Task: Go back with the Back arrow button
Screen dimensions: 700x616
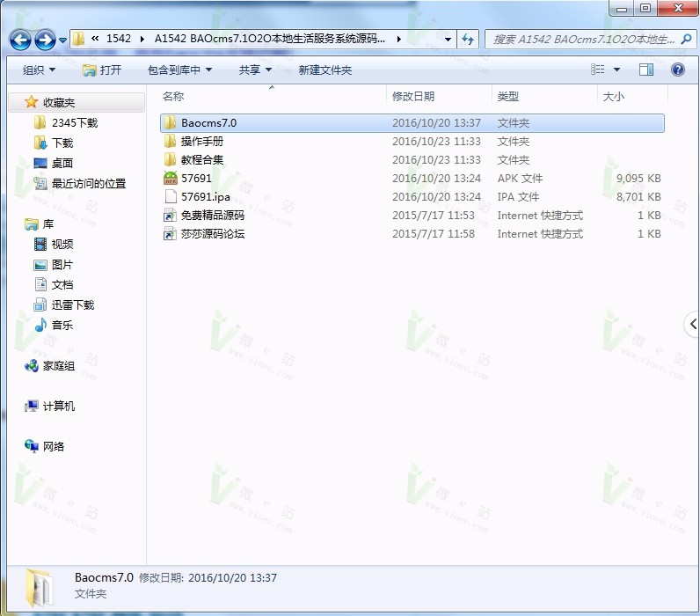Action: 20,40
